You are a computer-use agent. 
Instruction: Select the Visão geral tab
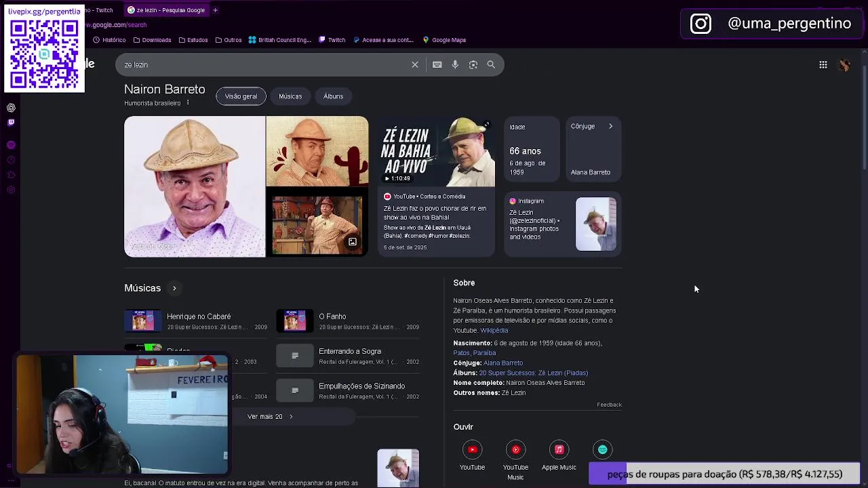241,96
